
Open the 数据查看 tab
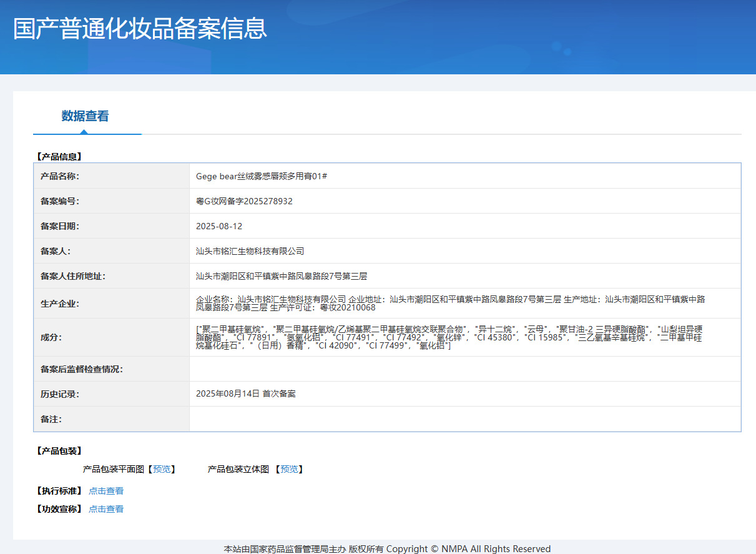[85, 116]
